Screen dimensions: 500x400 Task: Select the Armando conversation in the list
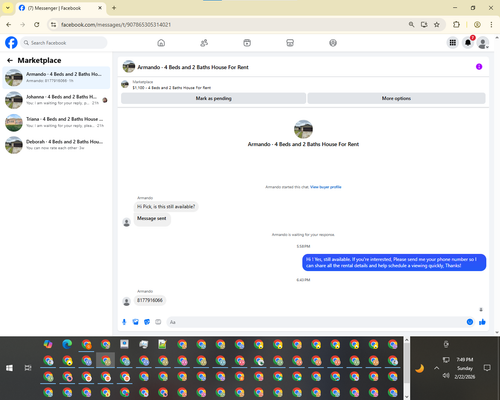(x=56, y=77)
